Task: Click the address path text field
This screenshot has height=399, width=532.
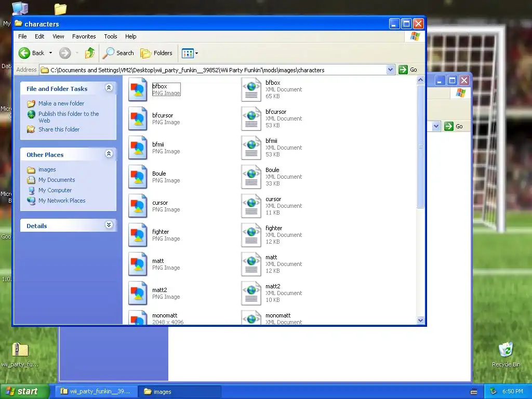Action: coord(217,70)
